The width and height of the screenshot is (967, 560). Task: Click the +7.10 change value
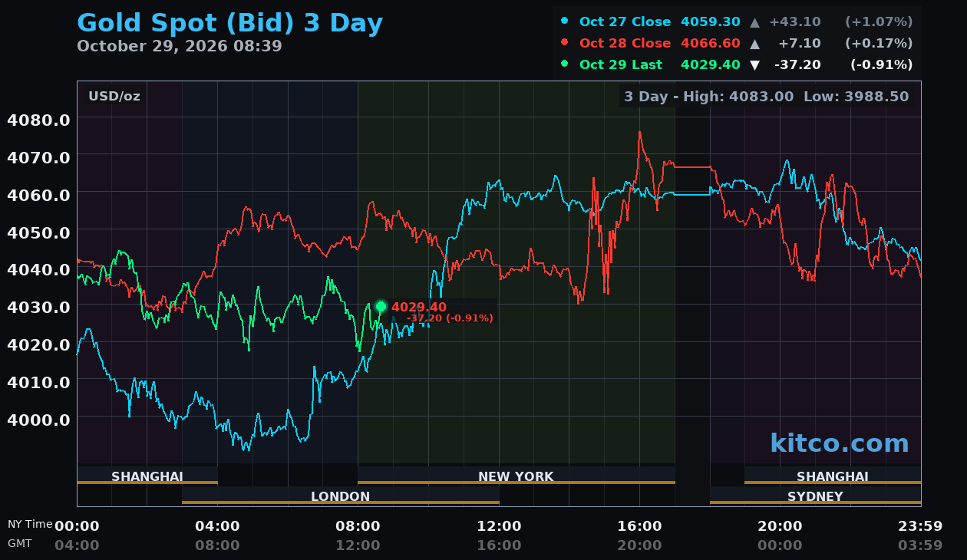pyautogui.click(x=800, y=43)
